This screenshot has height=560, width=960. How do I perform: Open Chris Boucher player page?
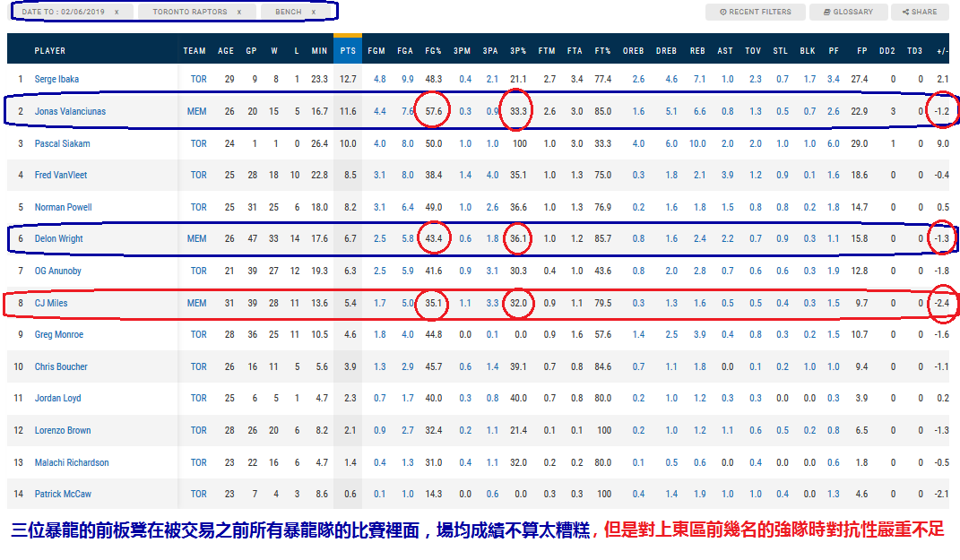point(61,366)
